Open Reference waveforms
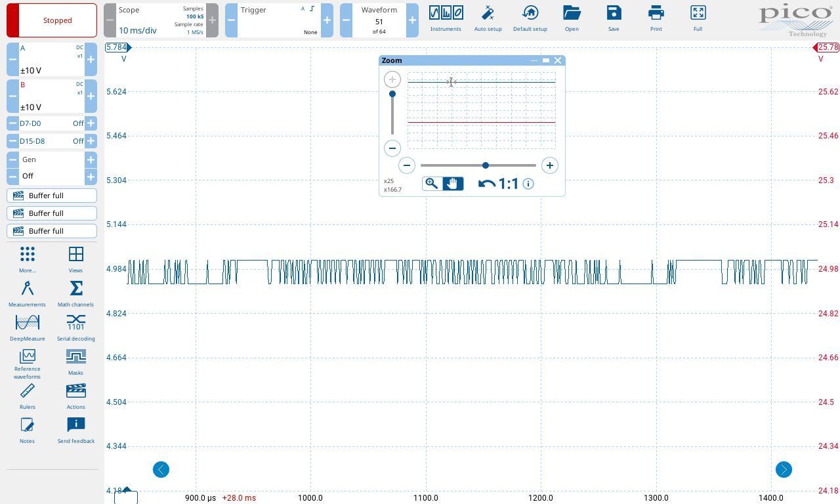The width and height of the screenshot is (840, 504). (27, 363)
